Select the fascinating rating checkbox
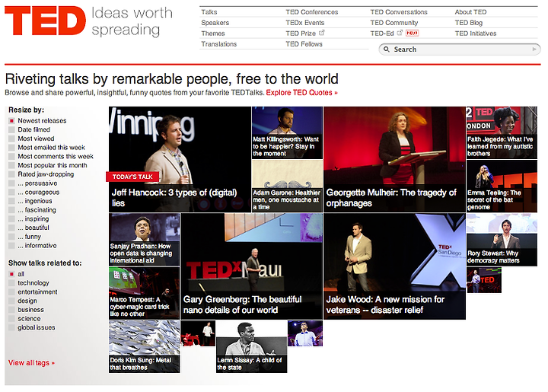 [11, 210]
